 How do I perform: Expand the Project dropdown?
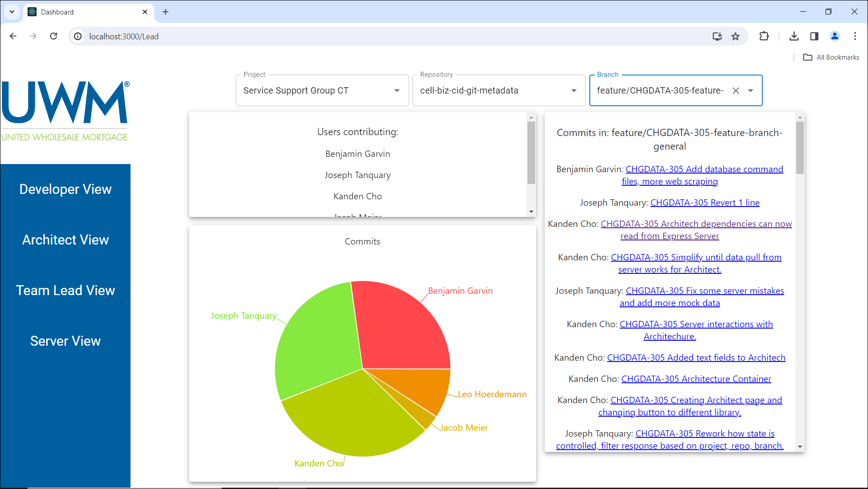(x=397, y=90)
